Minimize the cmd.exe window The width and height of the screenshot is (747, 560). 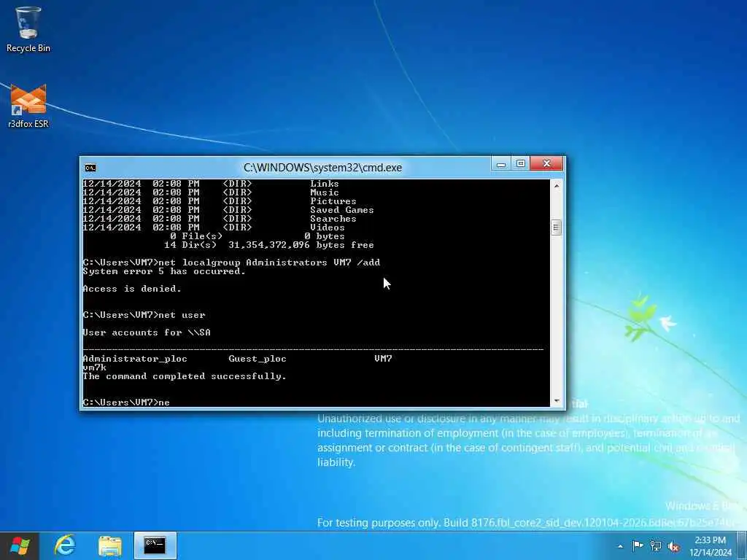click(x=500, y=164)
